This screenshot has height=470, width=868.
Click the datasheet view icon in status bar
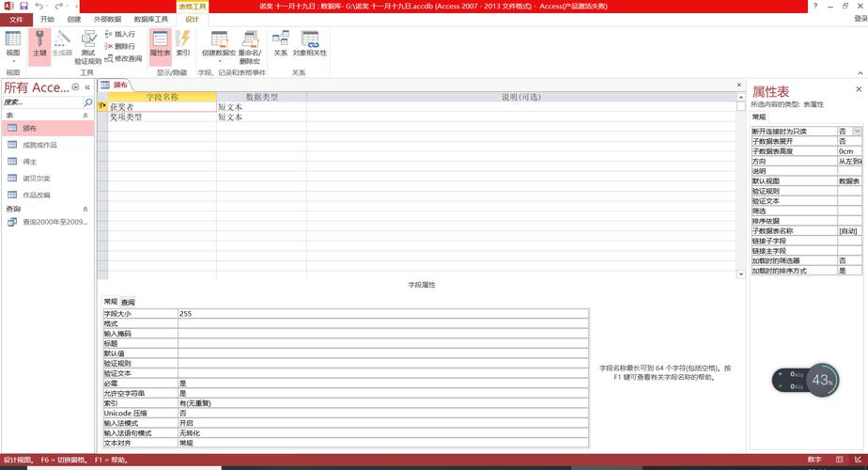[840, 460]
